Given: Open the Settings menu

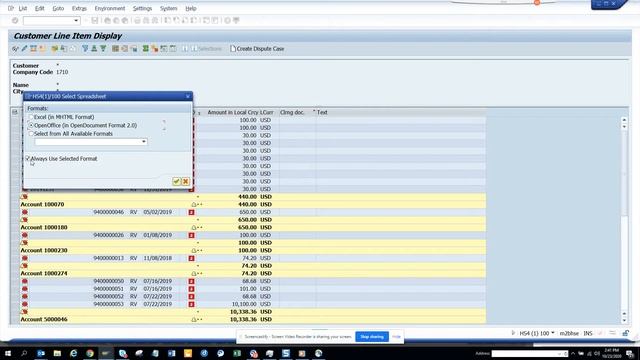Looking at the screenshot, I should click(x=142, y=8).
